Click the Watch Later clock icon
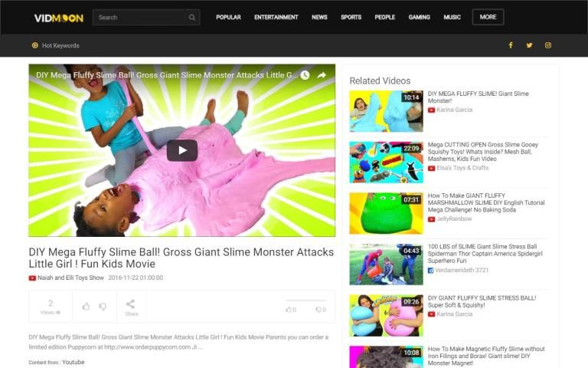This screenshot has width=588, height=368. (305, 75)
